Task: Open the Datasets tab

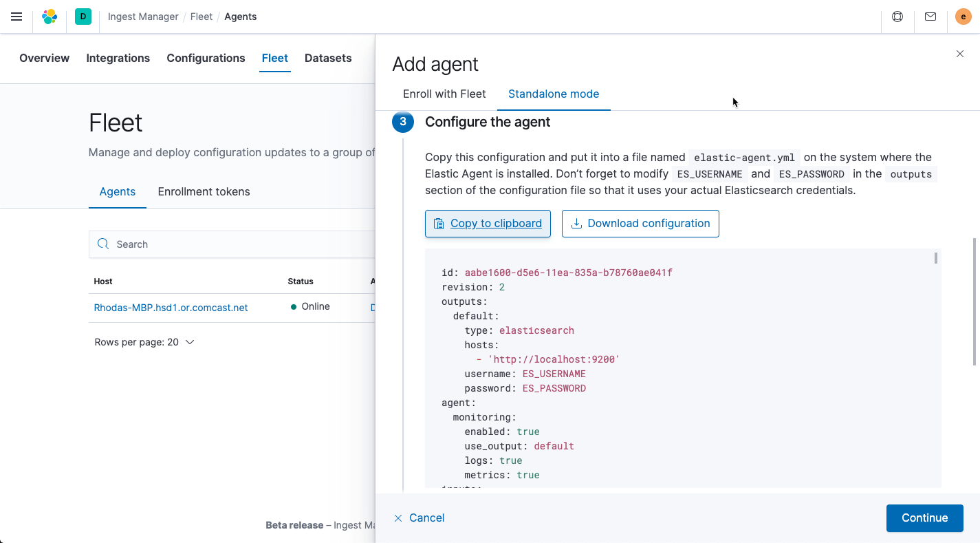Action: 328,58
